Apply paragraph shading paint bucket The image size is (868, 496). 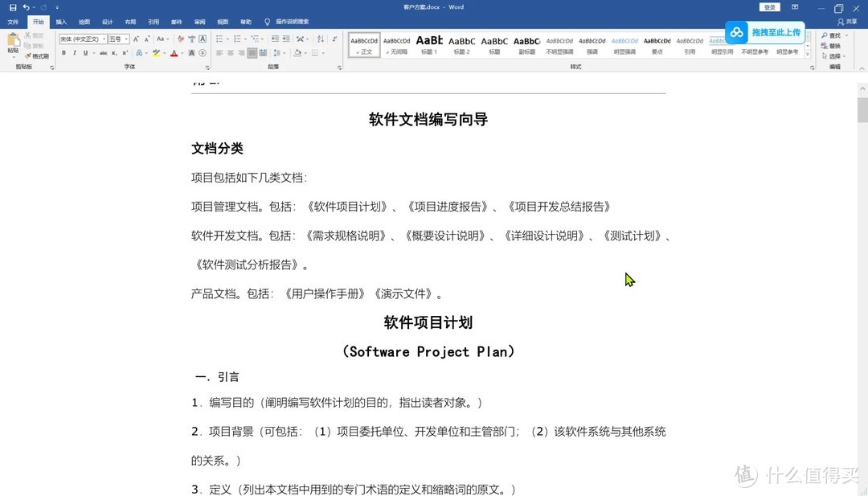[298, 53]
